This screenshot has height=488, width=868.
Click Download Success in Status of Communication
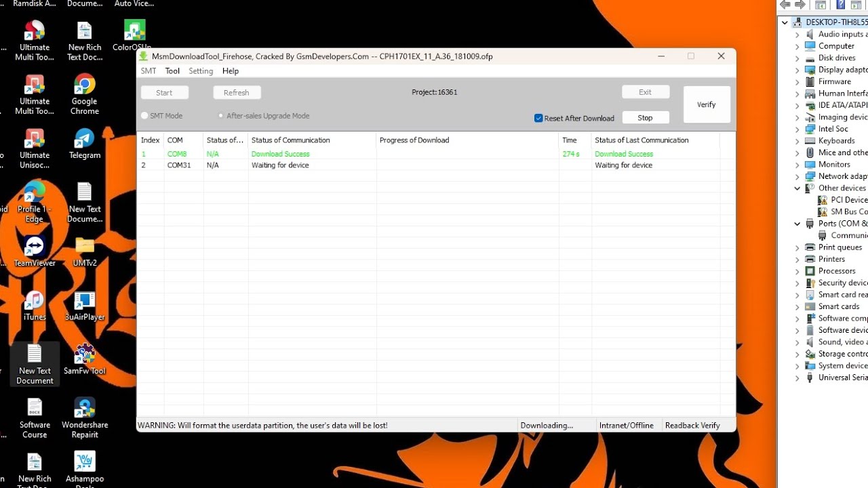pos(280,154)
